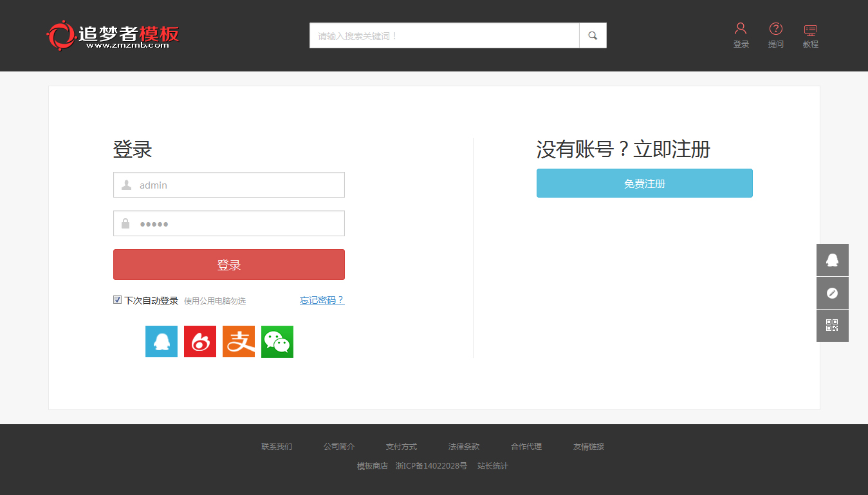
Task: Click into the password field
Action: pyautogui.click(x=238, y=223)
